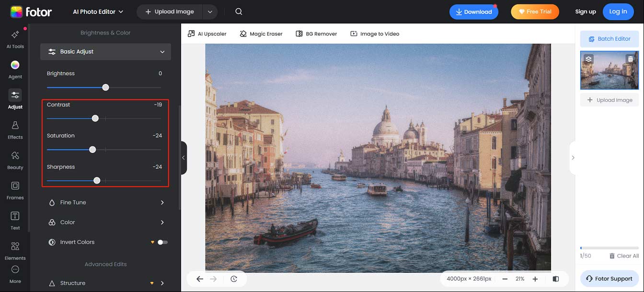This screenshot has width=644, height=292.
Task: Expand the Structure section
Action: [105, 283]
